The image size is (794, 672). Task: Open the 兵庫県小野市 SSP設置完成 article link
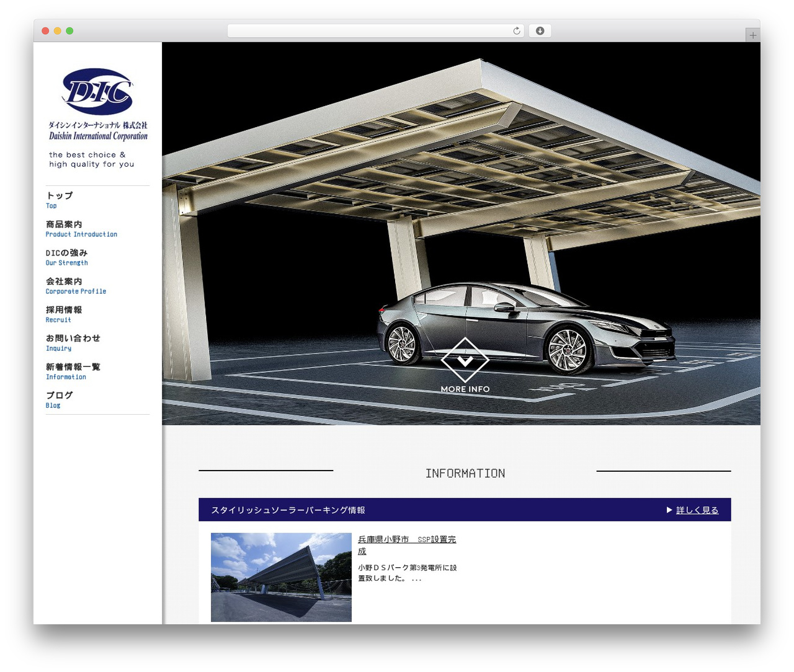(407, 545)
